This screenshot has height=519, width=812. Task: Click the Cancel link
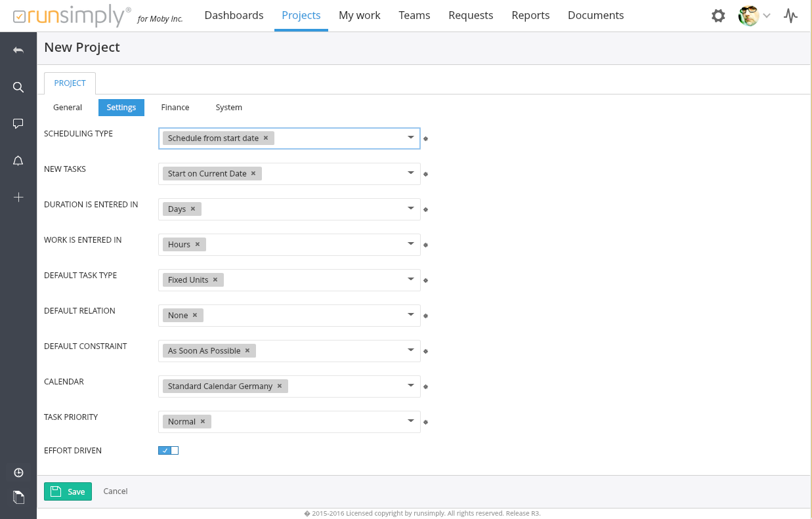coord(116,491)
